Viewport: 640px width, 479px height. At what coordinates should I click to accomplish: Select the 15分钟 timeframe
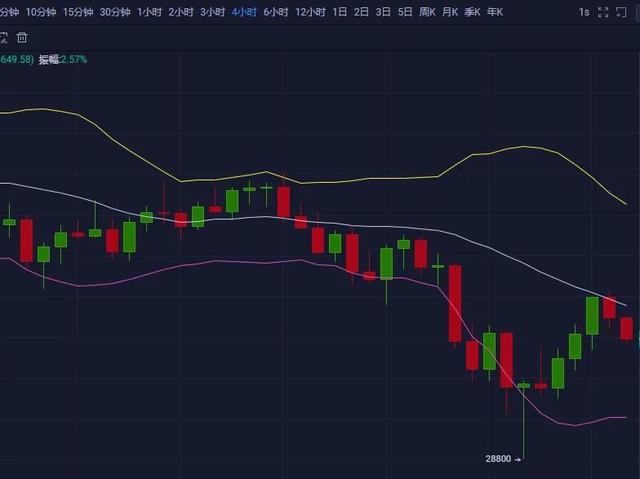pos(78,12)
